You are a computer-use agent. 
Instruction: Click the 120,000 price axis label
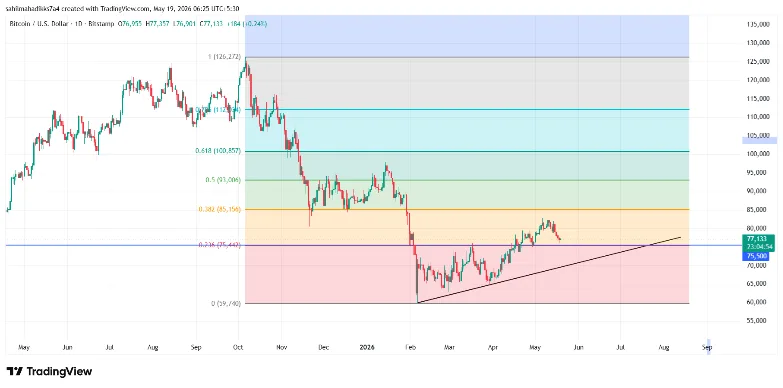click(757, 80)
